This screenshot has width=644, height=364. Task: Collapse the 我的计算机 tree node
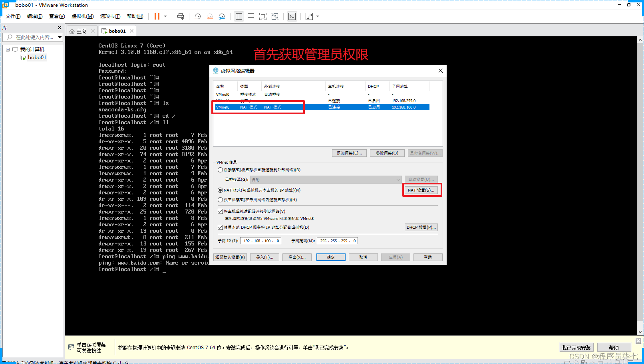(8, 49)
